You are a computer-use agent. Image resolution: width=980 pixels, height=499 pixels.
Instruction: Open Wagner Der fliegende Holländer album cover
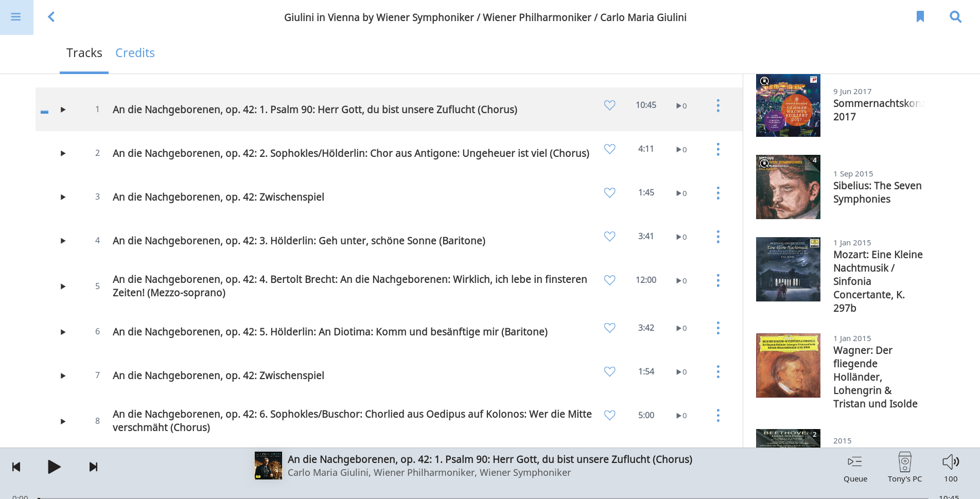pos(788,365)
